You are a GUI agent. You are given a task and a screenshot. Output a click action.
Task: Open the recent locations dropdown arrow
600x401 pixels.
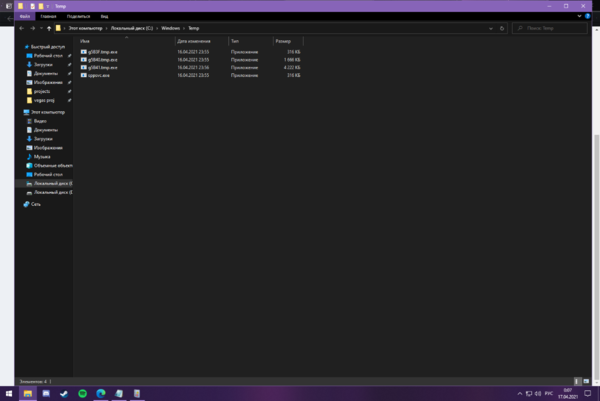pos(41,28)
